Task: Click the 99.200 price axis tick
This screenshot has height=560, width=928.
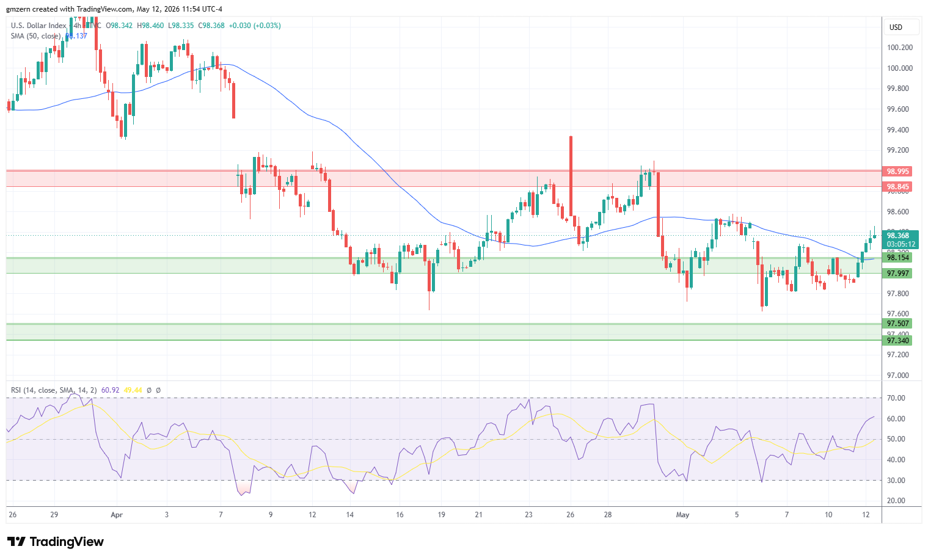Action: pyautogui.click(x=898, y=150)
